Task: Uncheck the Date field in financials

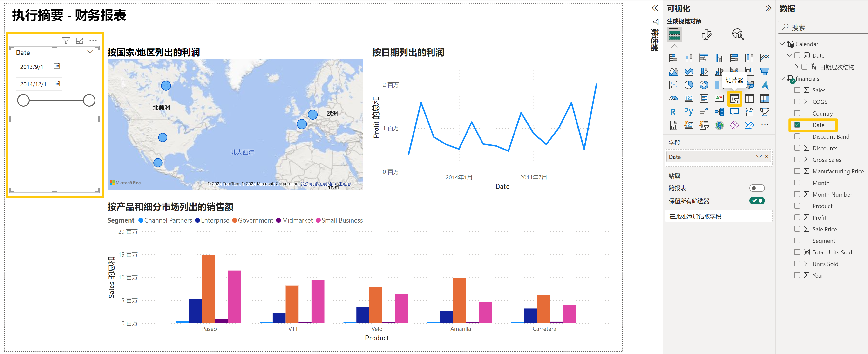Action: click(x=797, y=125)
